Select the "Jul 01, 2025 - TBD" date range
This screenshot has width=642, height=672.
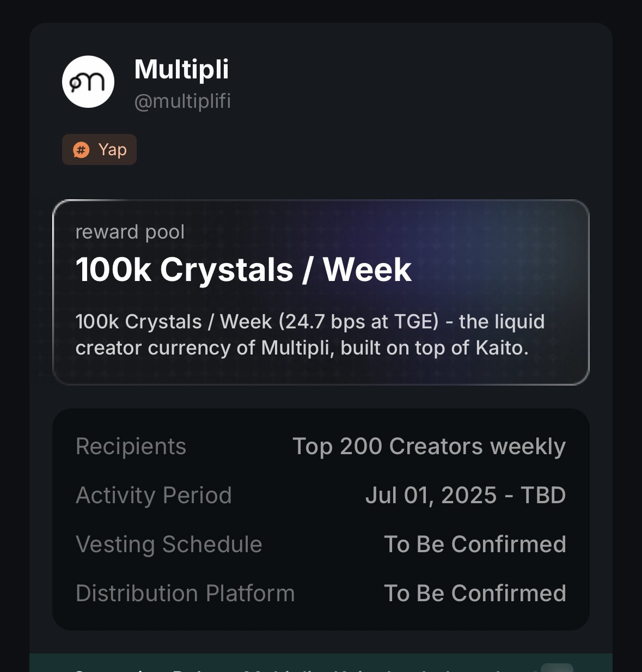[466, 496]
